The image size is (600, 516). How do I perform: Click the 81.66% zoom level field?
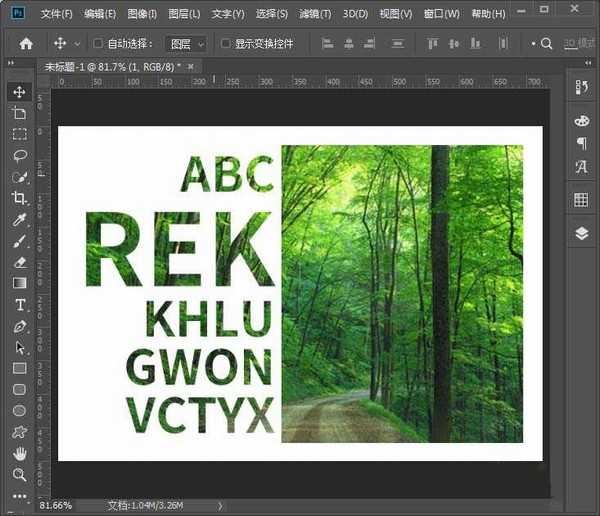pos(57,506)
